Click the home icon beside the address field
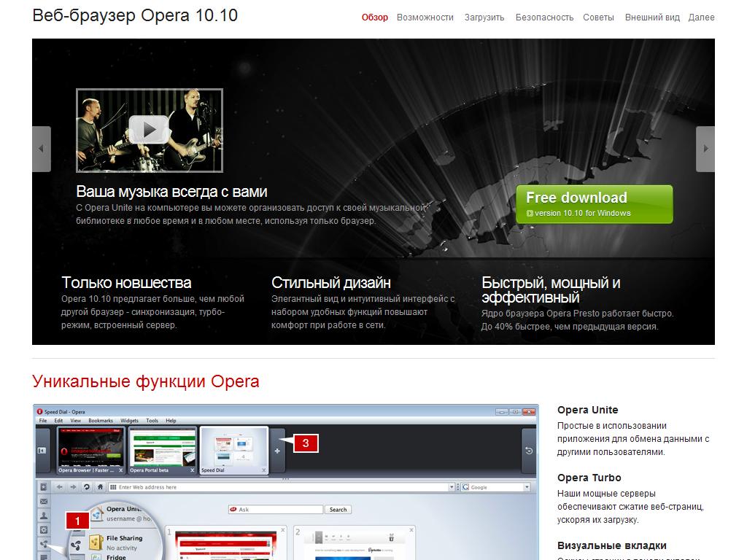747x560 pixels. (x=100, y=487)
